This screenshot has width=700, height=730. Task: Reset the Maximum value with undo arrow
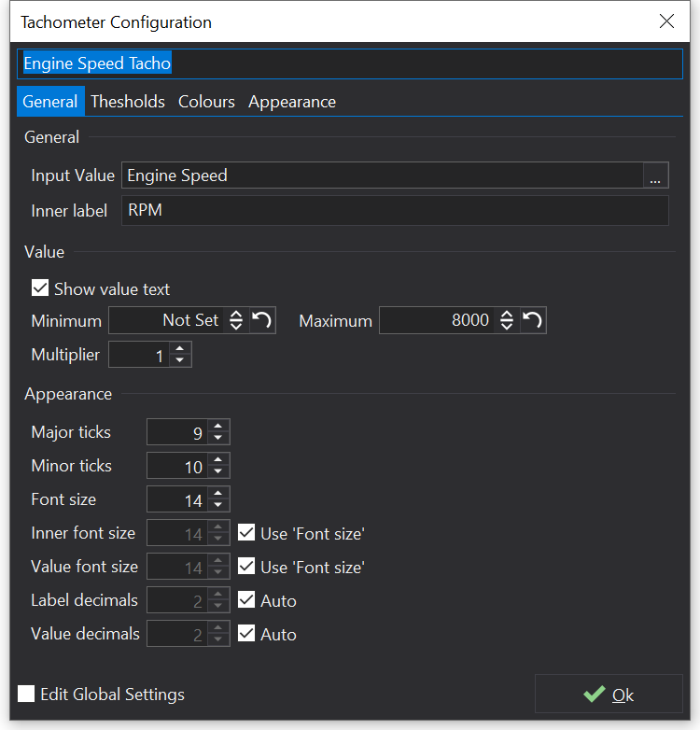click(x=533, y=320)
